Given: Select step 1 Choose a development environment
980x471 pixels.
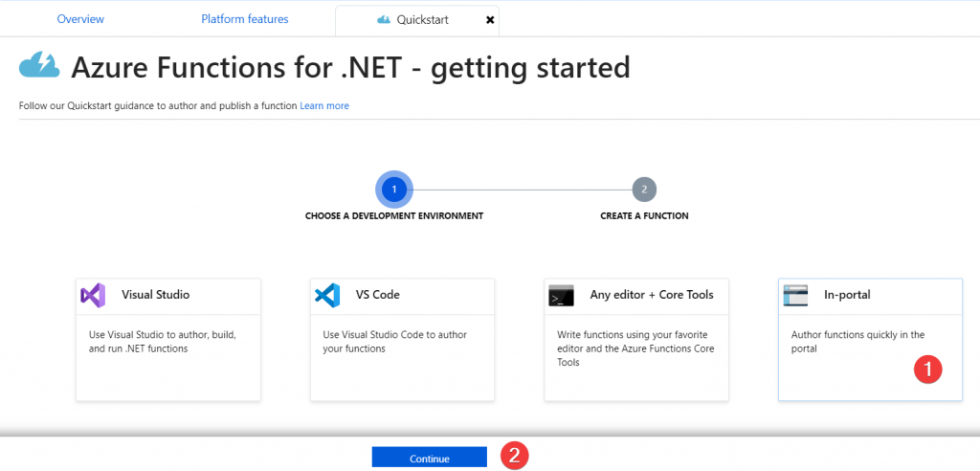Looking at the screenshot, I should tap(393, 189).
